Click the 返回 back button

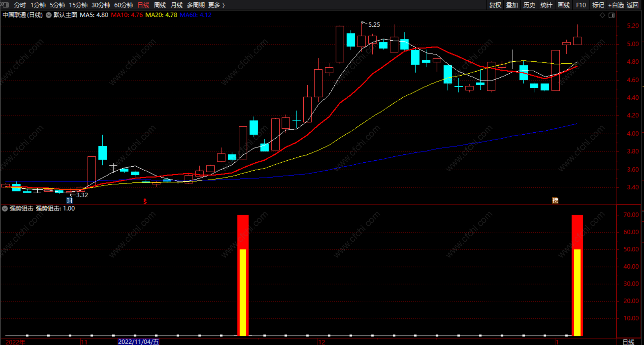633,5
